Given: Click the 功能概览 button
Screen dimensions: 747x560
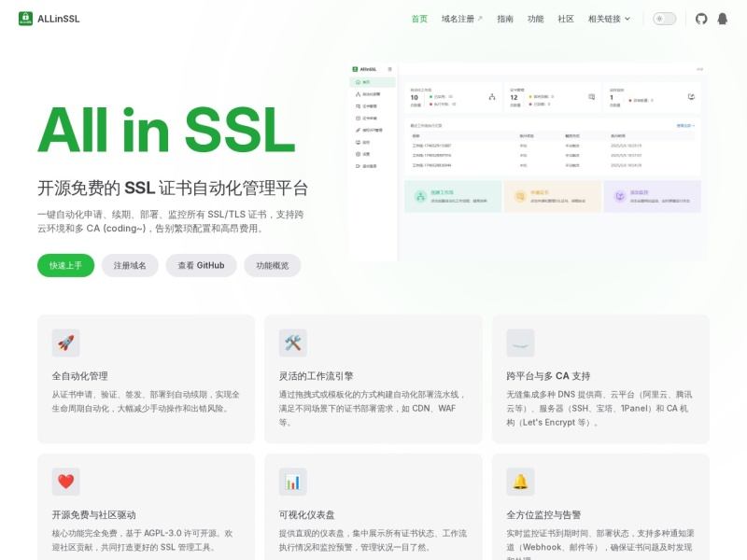Looking at the screenshot, I should click(x=272, y=265).
